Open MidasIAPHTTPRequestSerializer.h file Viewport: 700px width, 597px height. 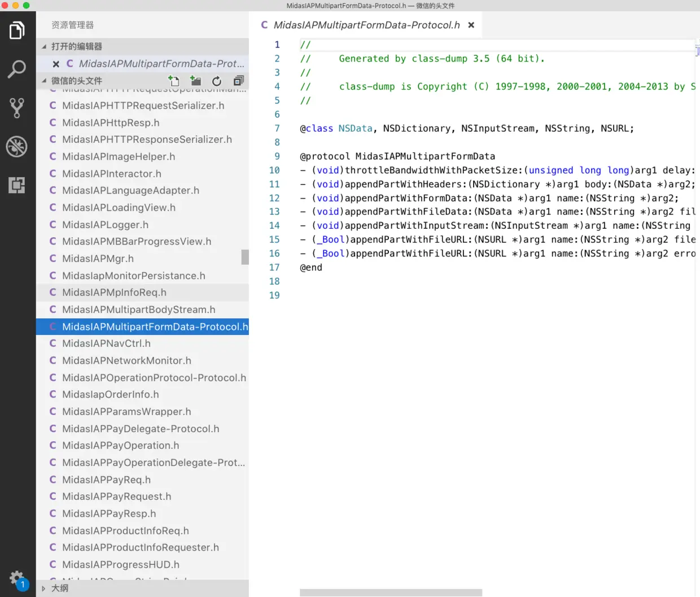point(142,106)
